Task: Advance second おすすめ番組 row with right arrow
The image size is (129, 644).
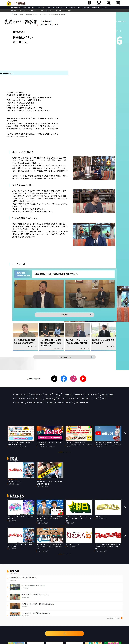Action: click(x=125, y=535)
